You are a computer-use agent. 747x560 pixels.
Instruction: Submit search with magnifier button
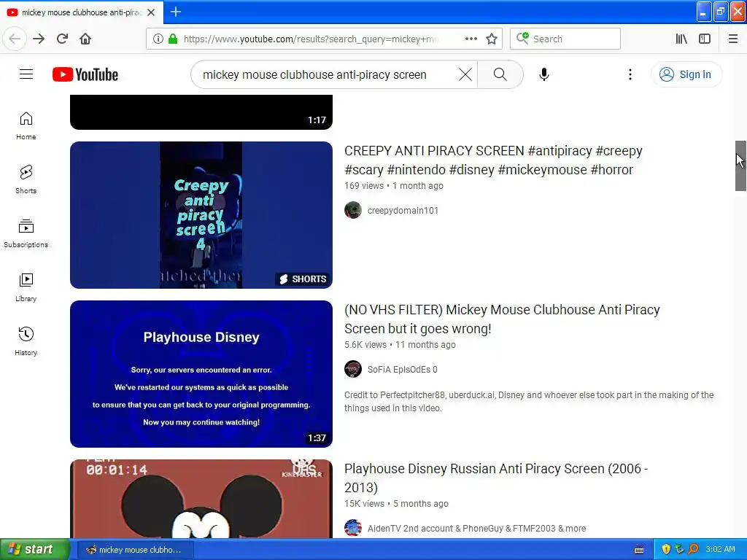(500, 74)
